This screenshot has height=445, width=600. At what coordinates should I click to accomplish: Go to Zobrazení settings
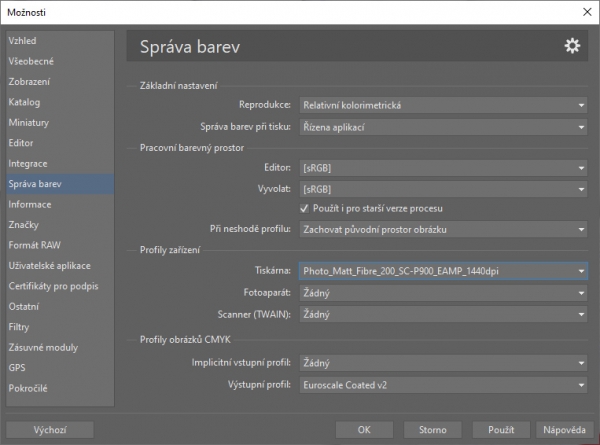[60, 82]
